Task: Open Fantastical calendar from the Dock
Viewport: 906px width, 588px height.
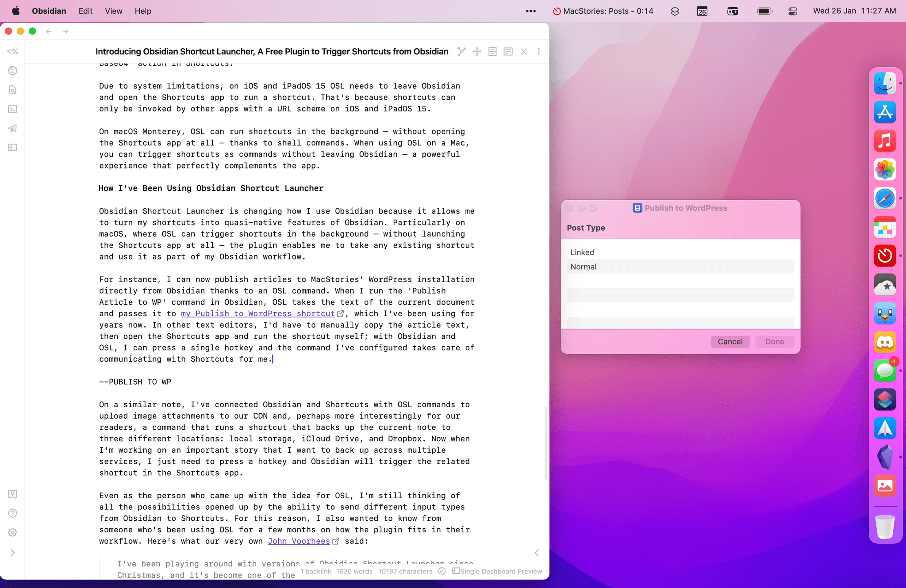Action: (x=885, y=227)
